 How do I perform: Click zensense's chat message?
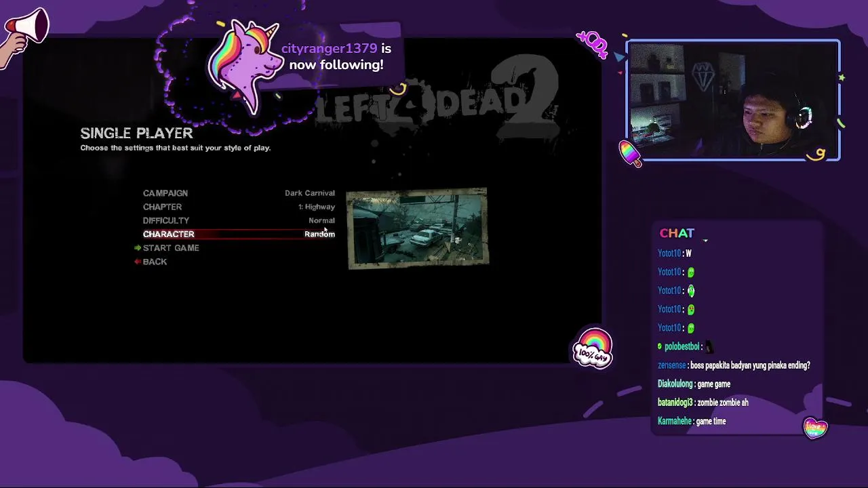click(x=734, y=365)
